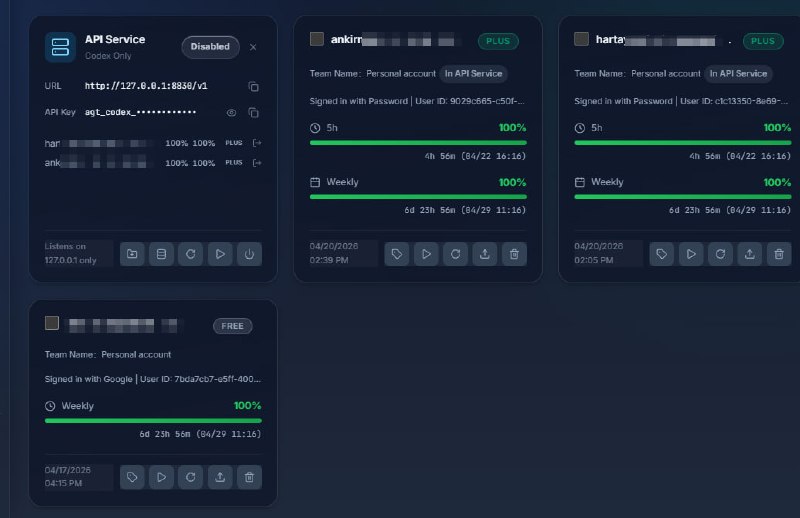
Task: Tick the checkbox on the FREE account card
Action: tap(52, 323)
